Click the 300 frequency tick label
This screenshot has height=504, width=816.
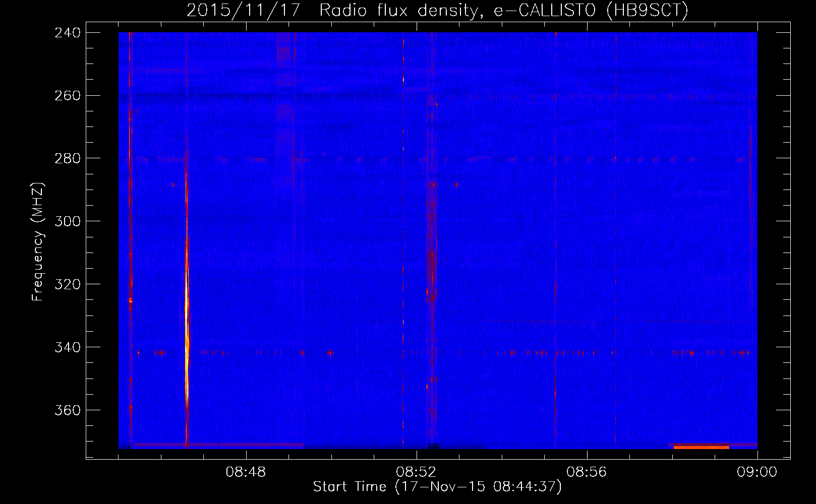pos(68,221)
